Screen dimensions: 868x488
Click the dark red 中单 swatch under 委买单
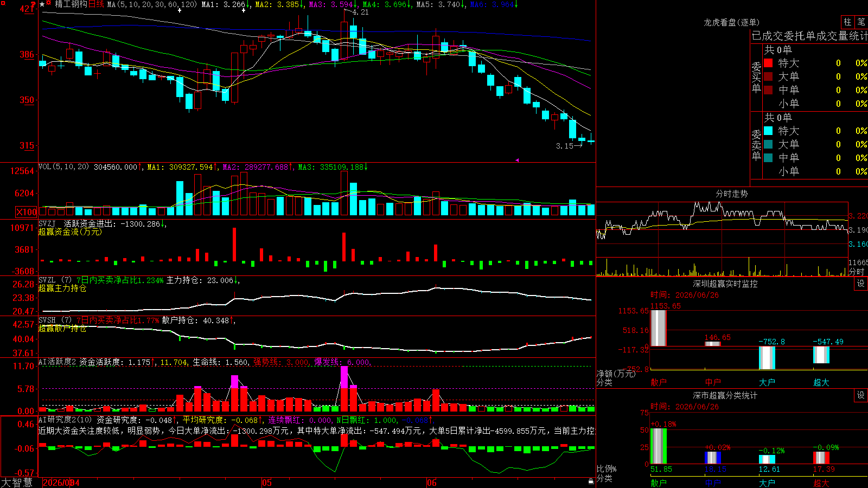tap(768, 90)
